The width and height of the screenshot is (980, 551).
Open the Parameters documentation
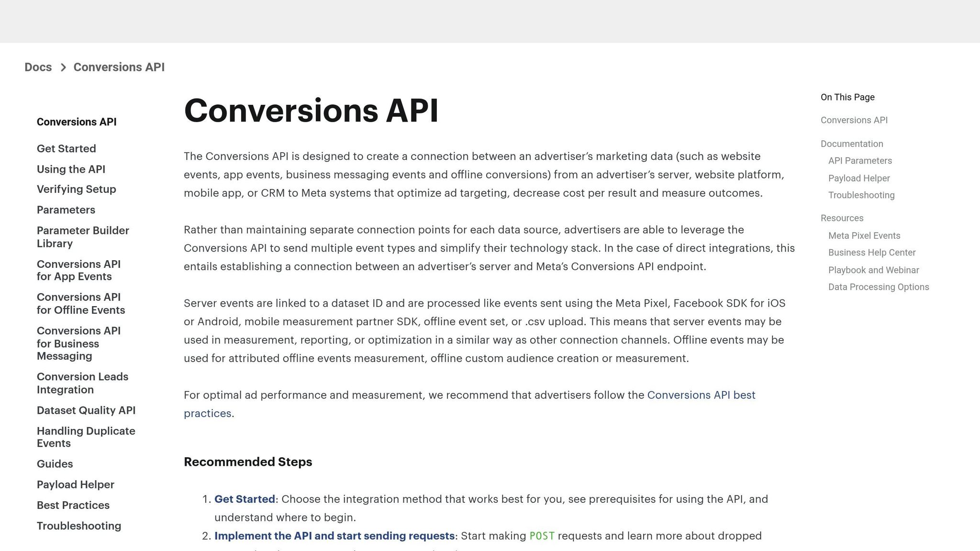pyautogui.click(x=66, y=209)
